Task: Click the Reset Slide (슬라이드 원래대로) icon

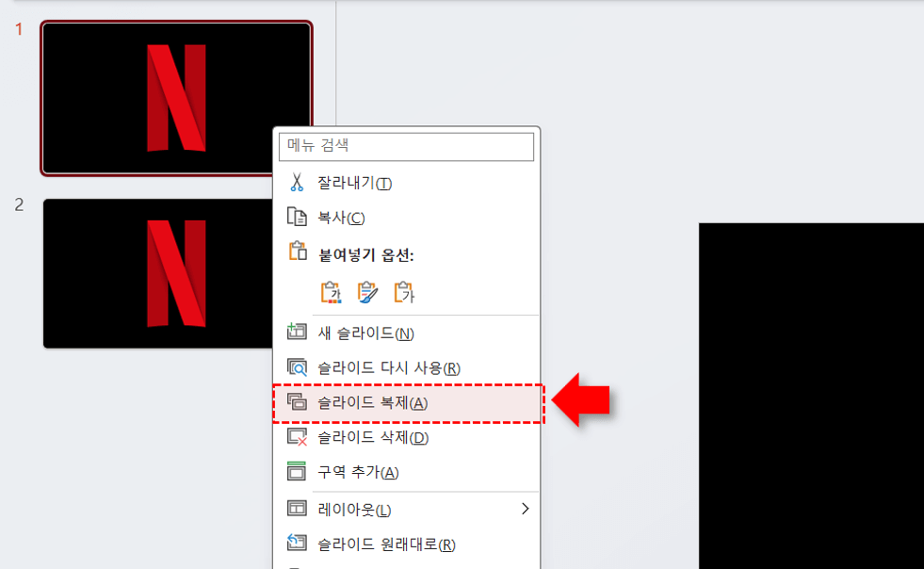Action: (297, 545)
